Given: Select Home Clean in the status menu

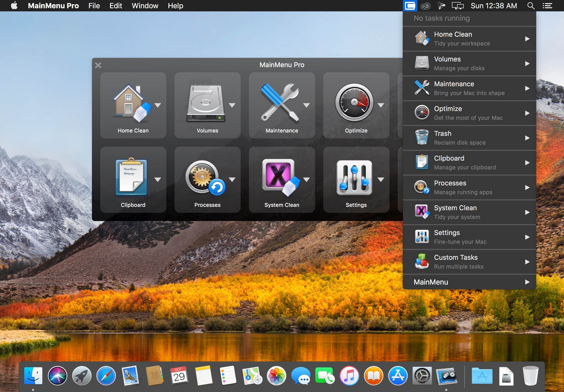Looking at the screenshot, I should 469,39.
